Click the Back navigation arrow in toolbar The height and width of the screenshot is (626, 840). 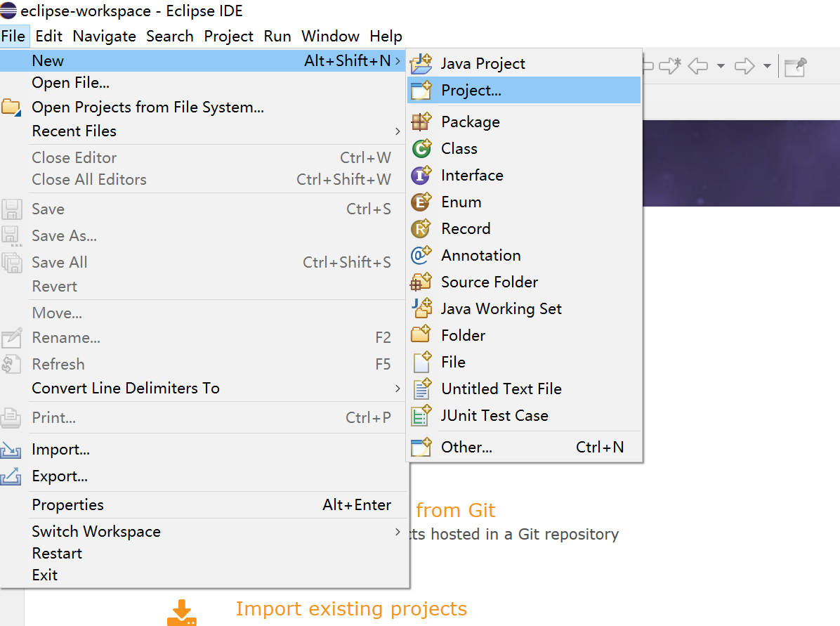698,66
